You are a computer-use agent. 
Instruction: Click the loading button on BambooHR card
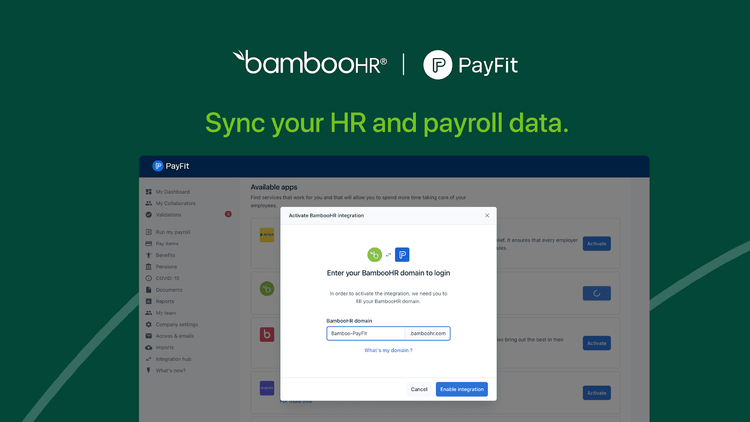pyautogui.click(x=596, y=293)
